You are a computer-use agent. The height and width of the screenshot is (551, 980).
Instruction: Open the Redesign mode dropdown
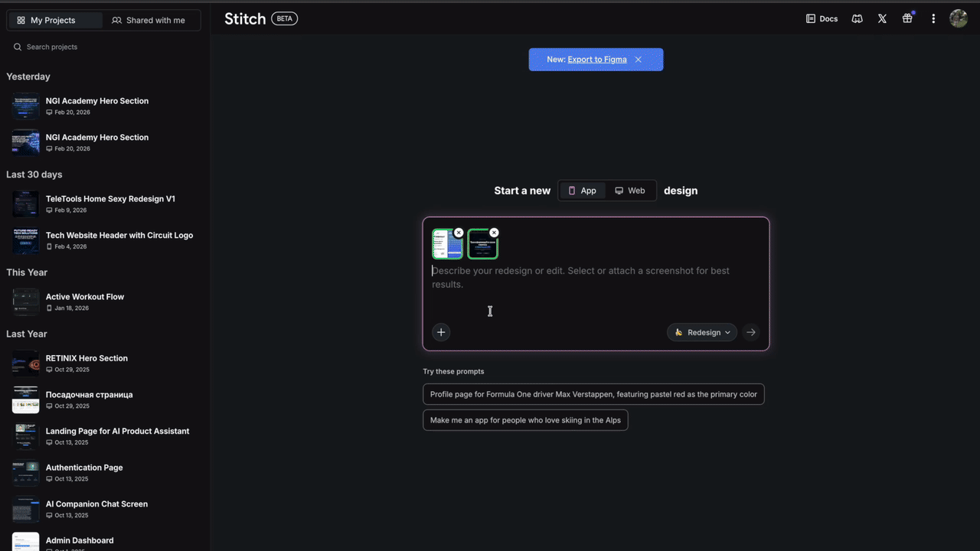(701, 332)
